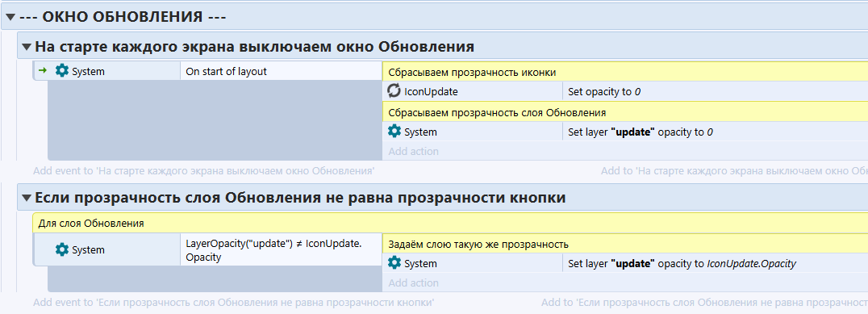868x314 pixels.
Task: Select the 'Set opacity to 0' action
Action: [715, 91]
